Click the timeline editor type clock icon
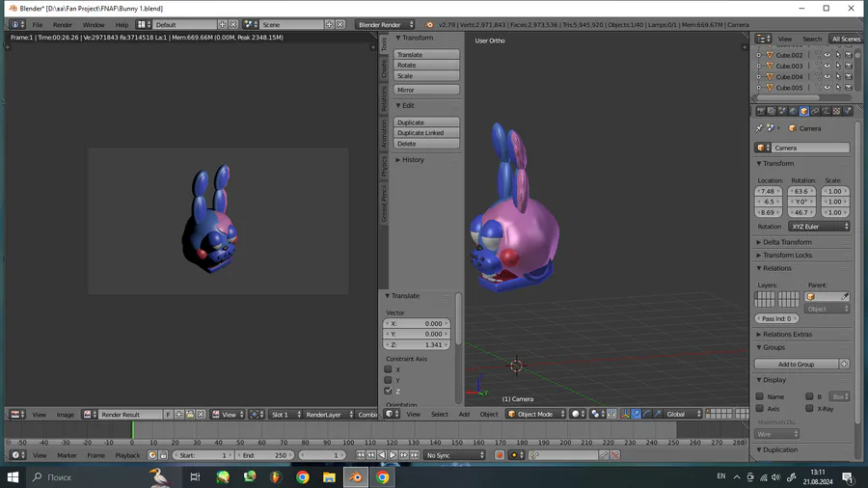Image resolution: width=868 pixels, height=488 pixels. coord(18,455)
